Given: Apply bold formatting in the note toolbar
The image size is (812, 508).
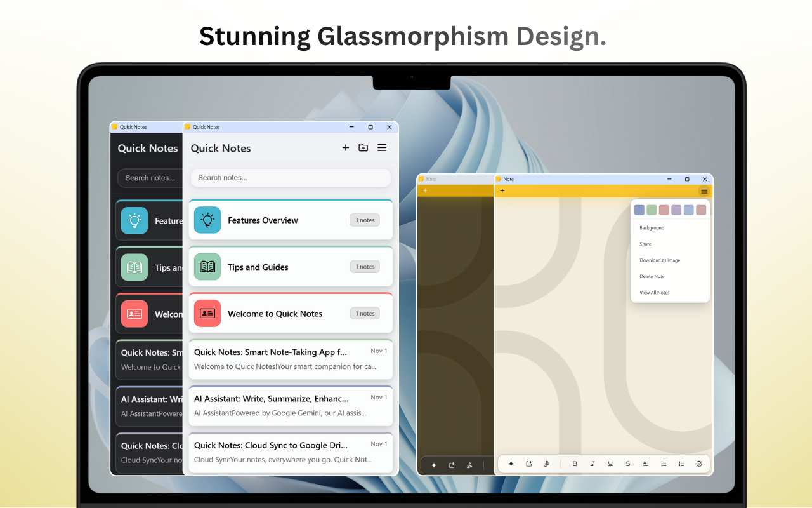Looking at the screenshot, I should pyautogui.click(x=575, y=464).
